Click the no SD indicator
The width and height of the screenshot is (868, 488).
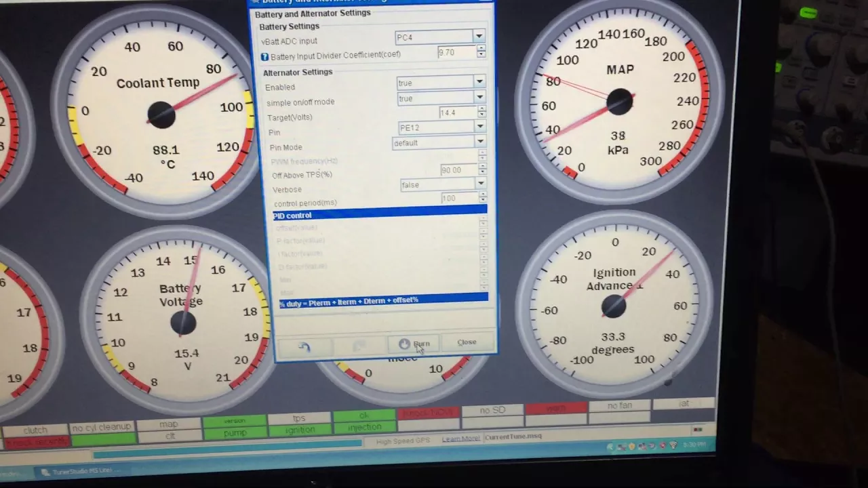(492, 410)
